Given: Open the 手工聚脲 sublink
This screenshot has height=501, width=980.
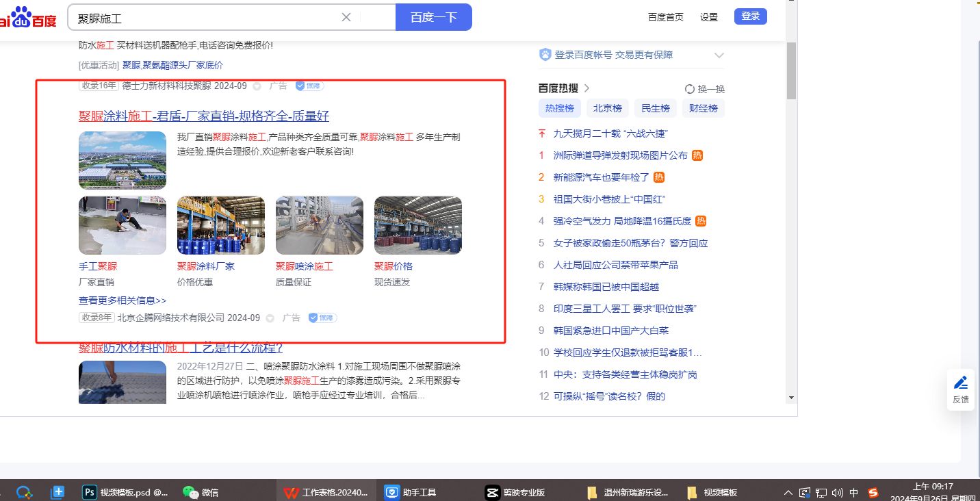Looking at the screenshot, I should (98, 266).
